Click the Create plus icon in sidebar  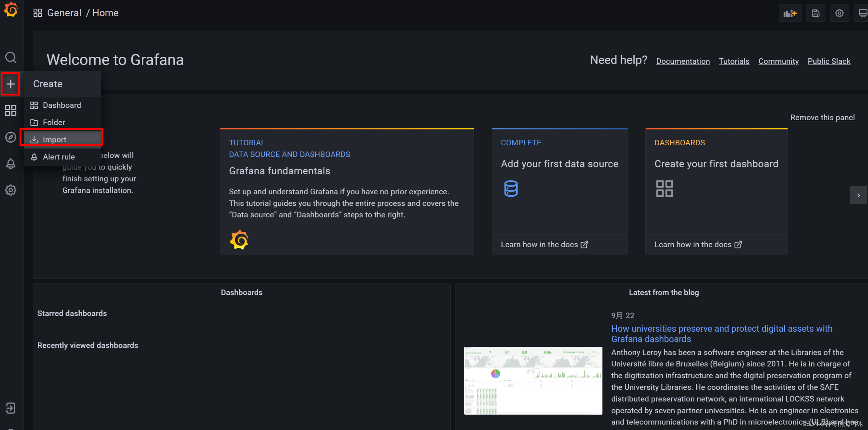(x=11, y=84)
